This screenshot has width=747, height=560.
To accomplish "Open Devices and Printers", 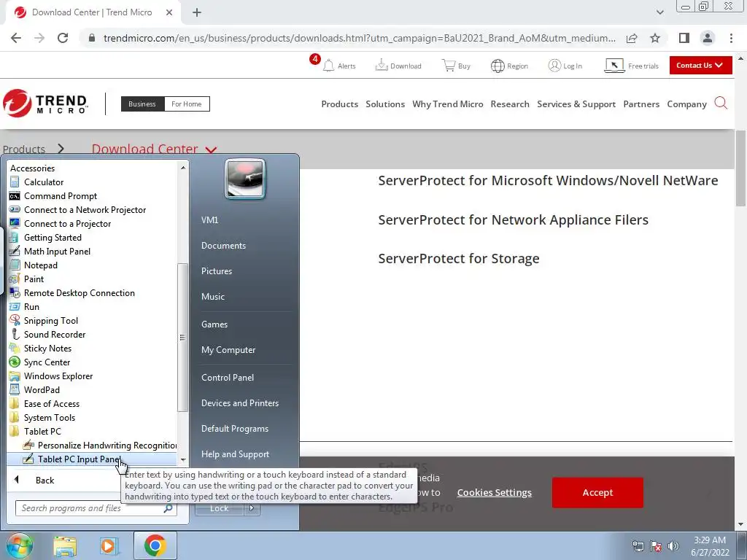I will [239, 402].
